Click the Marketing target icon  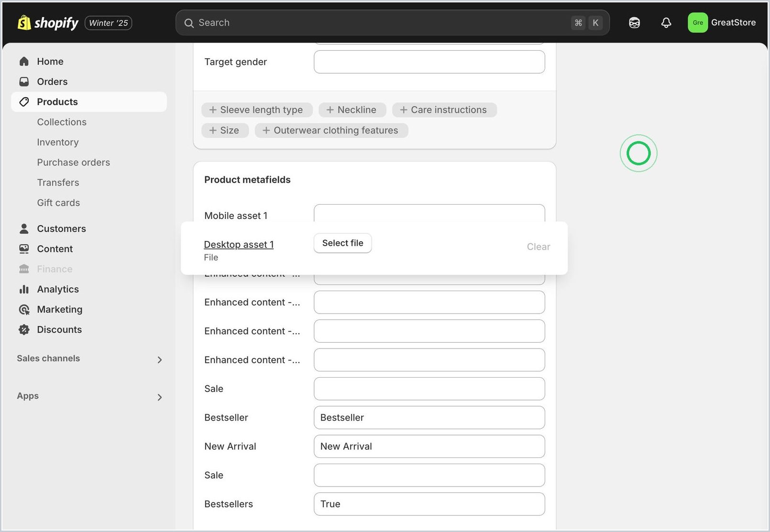(24, 310)
